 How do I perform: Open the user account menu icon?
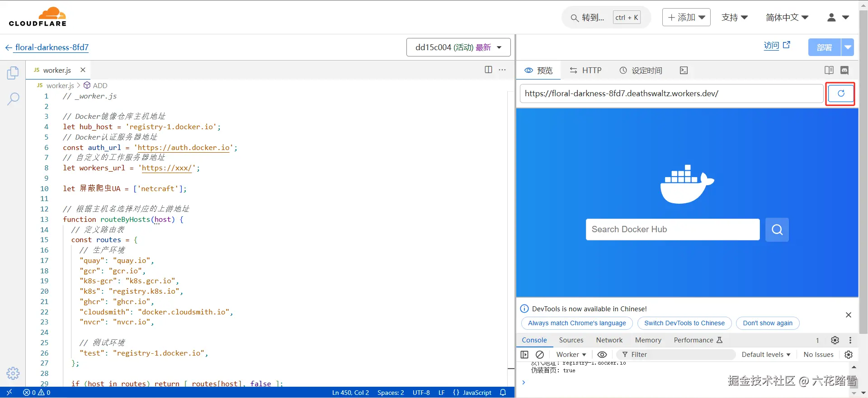[x=838, y=17]
